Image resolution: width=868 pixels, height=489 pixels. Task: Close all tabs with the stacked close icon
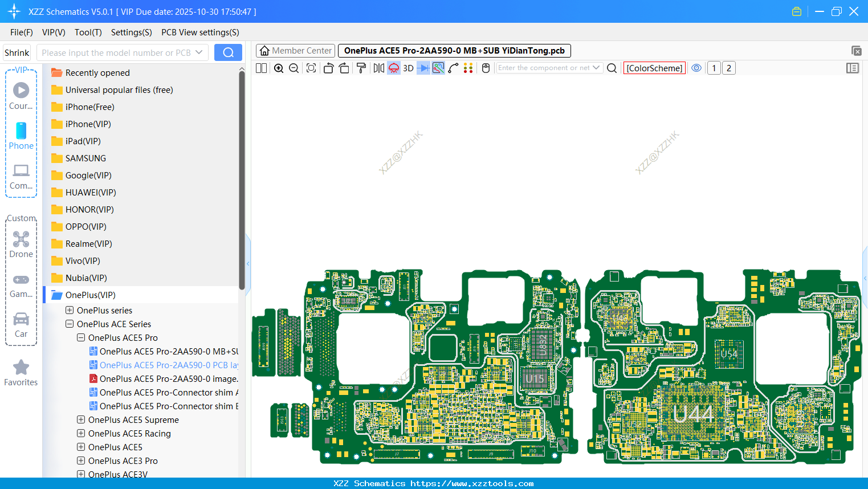click(856, 51)
